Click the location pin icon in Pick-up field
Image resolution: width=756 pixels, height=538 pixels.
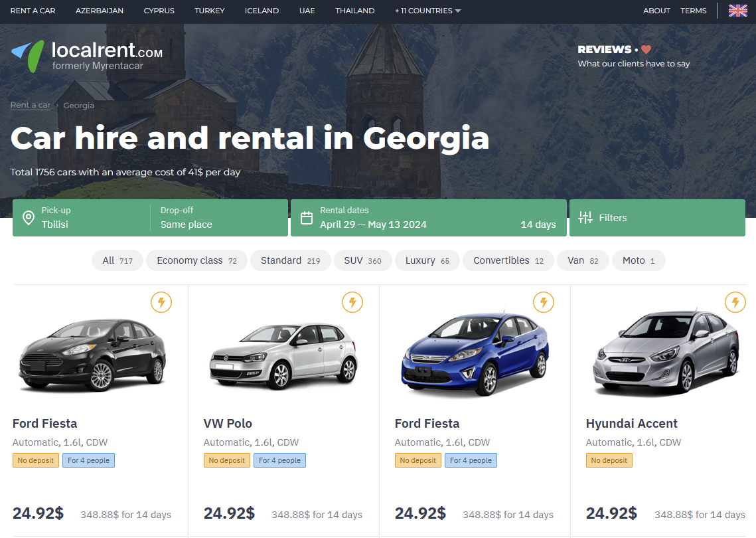point(29,218)
